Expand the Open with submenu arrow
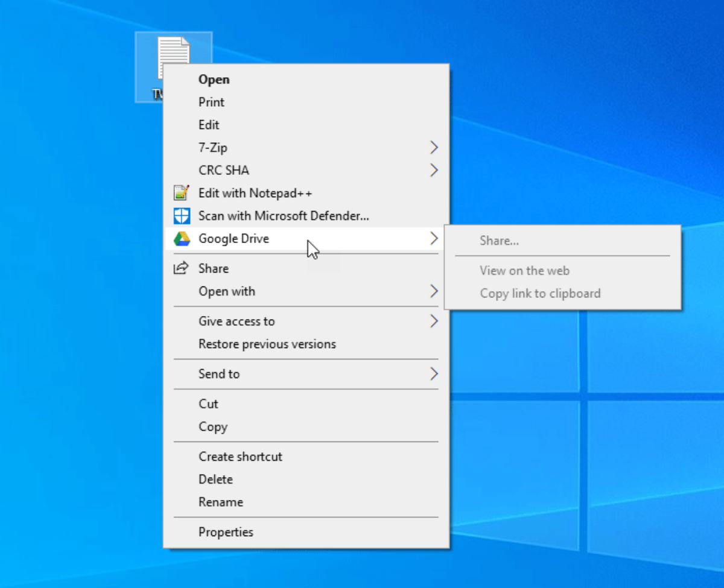This screenshot has height=588, width=724. point(434,291)
